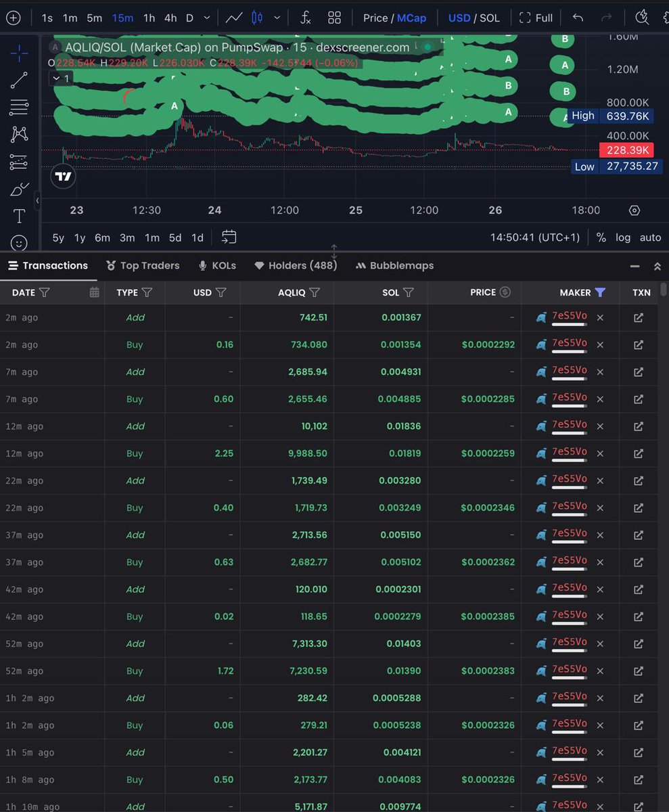Switch to the Transactions tab

tap(48, 266)
